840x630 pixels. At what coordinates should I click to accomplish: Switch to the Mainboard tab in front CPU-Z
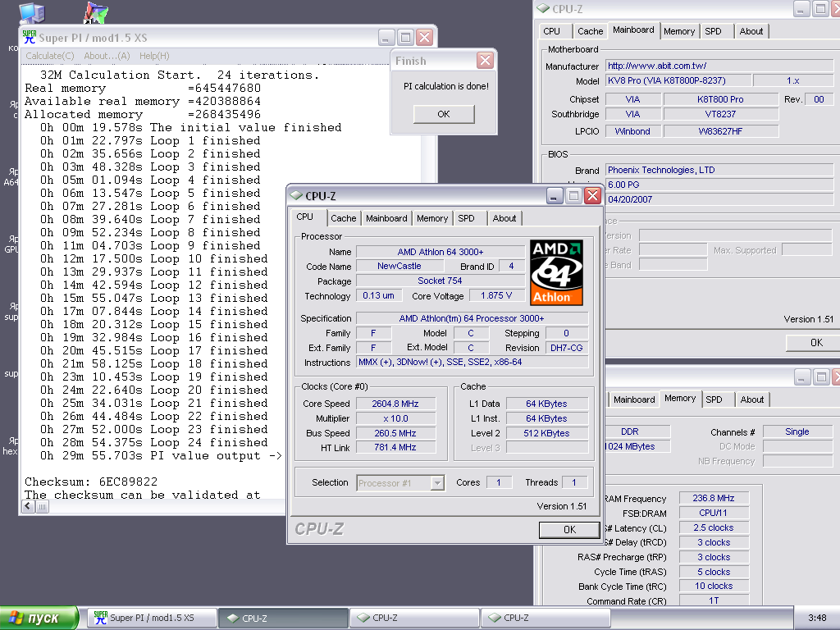pos(386,218)
